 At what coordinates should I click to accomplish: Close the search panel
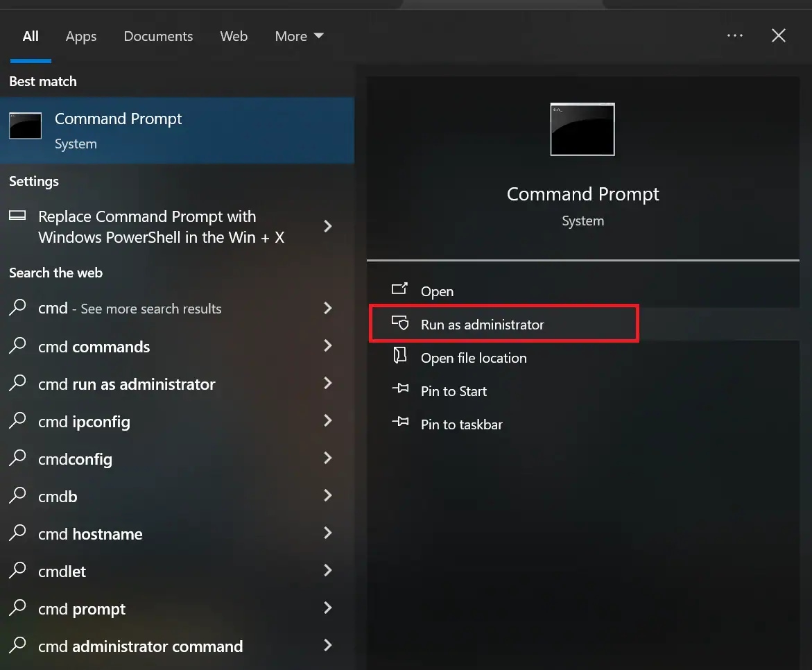[x=779, y=36]
